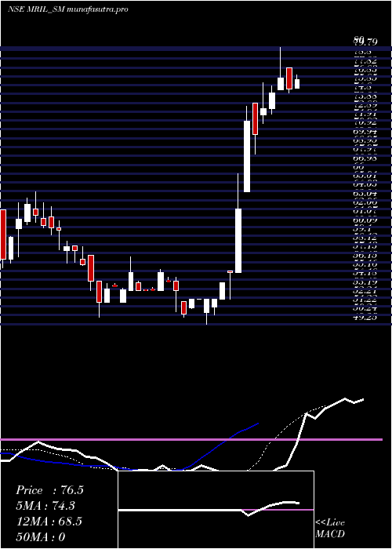Click the 60.09 price axis label

point(365,220)
